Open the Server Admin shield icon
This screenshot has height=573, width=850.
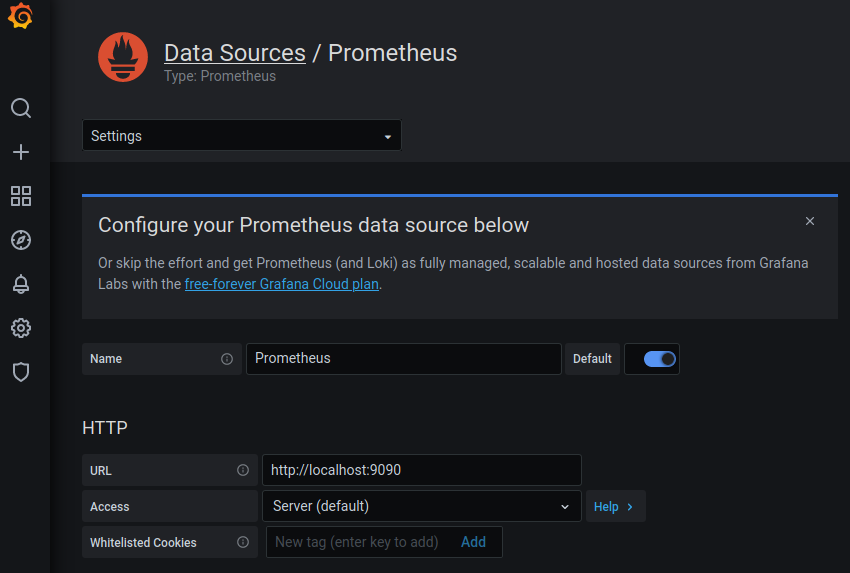tap(21, 372)
